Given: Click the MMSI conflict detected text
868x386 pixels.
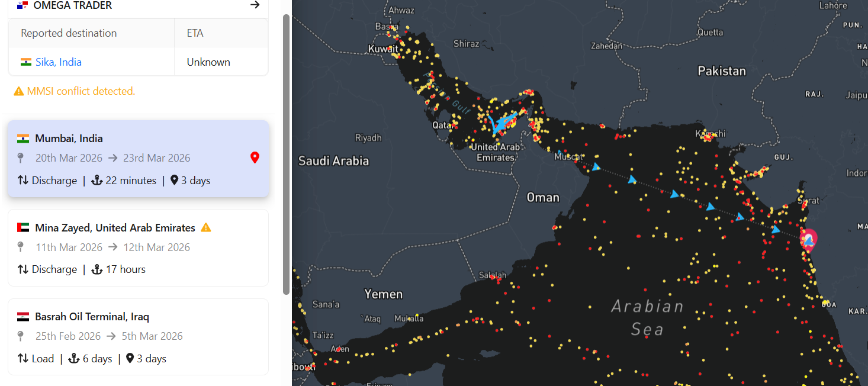Looking at the screenshot, I should [x=81, y=91].
